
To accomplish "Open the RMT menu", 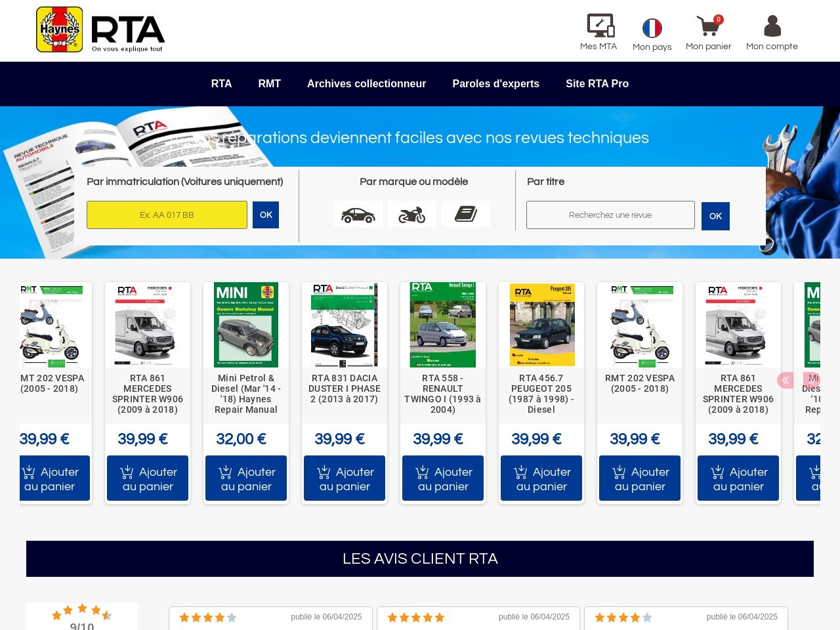I will click(x=269, y=83).
